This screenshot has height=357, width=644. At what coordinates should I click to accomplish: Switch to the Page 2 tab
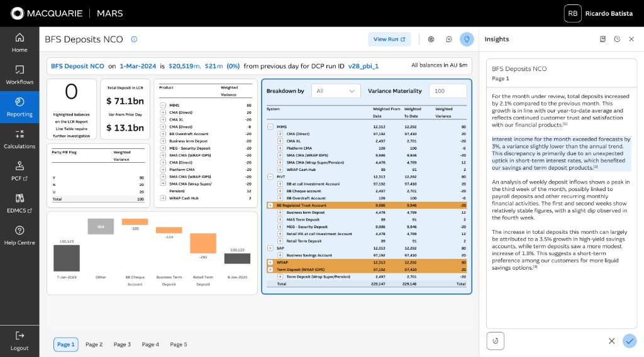pos(94,344)
